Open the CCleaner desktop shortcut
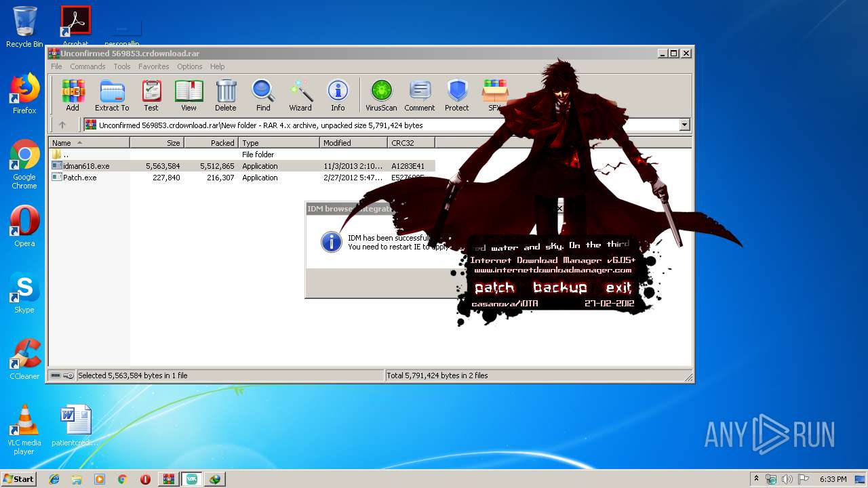 [24, 359]
